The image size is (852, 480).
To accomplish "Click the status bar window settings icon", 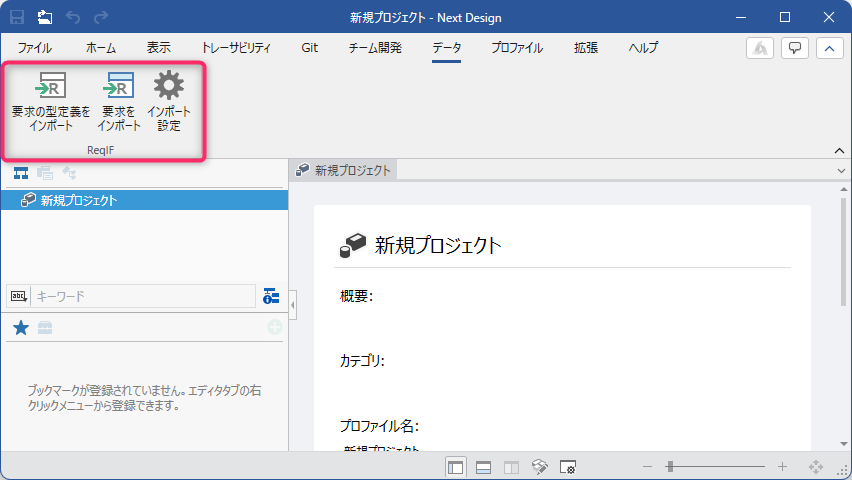I will (568, 467).
